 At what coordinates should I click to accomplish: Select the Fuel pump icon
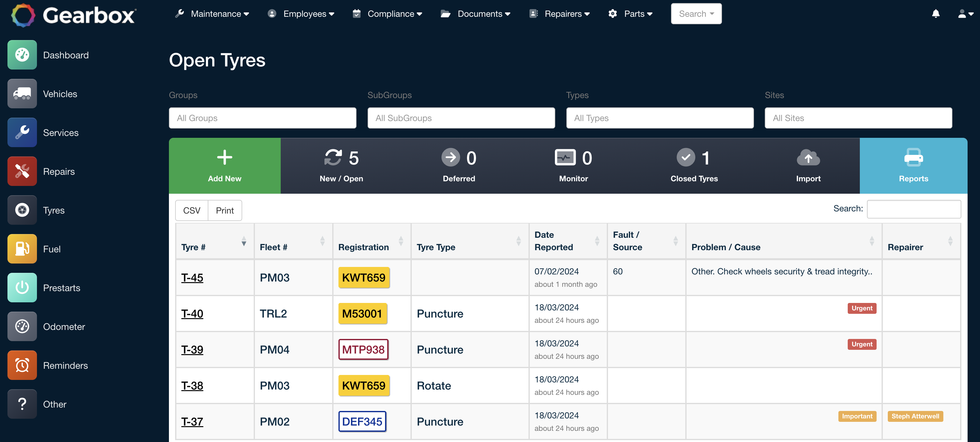(22, 249)
